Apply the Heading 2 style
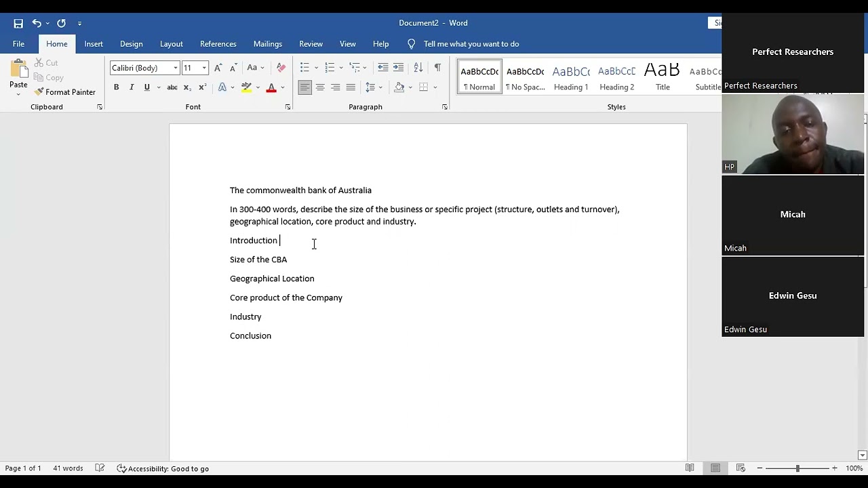Image resolution: width=868 pixels, height=488 pixels. coord(617,77)
